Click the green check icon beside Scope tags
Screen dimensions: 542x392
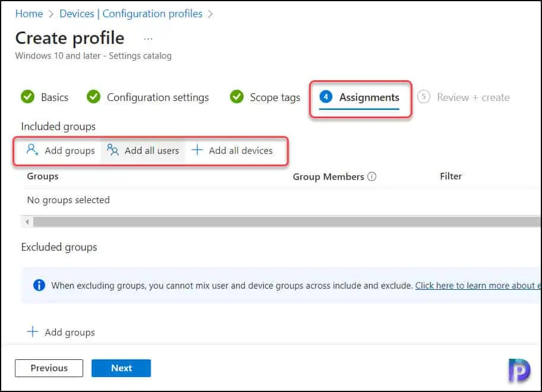237,97
